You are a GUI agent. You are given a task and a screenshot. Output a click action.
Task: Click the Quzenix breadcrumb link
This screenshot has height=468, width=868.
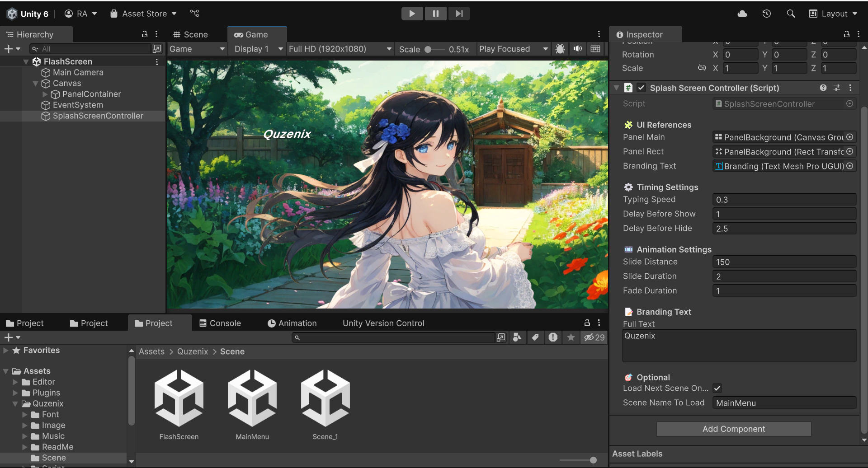193,351
